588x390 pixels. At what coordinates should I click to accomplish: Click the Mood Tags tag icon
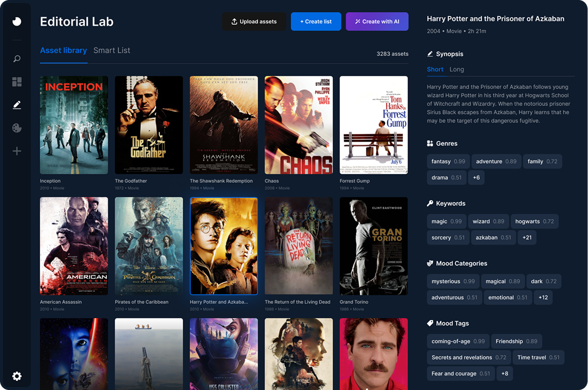pos(430,323)
